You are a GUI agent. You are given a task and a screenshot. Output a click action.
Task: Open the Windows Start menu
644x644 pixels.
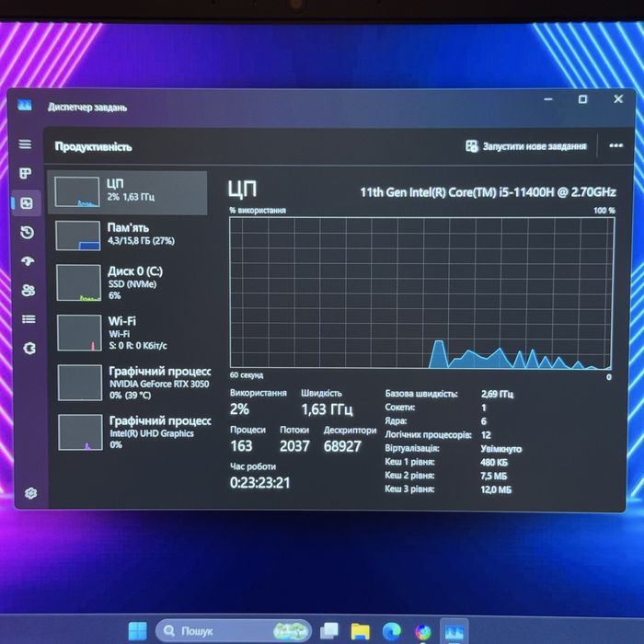click(138, 630)
